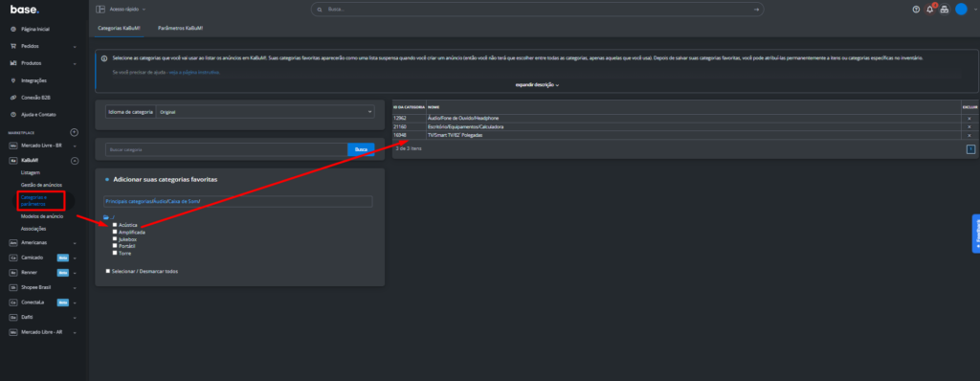Expand the Dafiti marketplace
Image resolution: width=980 pixels, height=381 pixels.
click(x=75, y=318)
